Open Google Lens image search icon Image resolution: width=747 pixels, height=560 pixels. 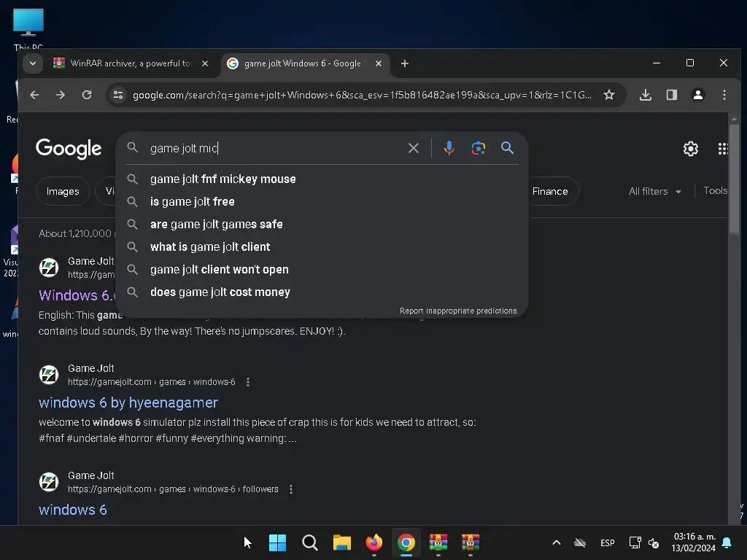point(479,148)
